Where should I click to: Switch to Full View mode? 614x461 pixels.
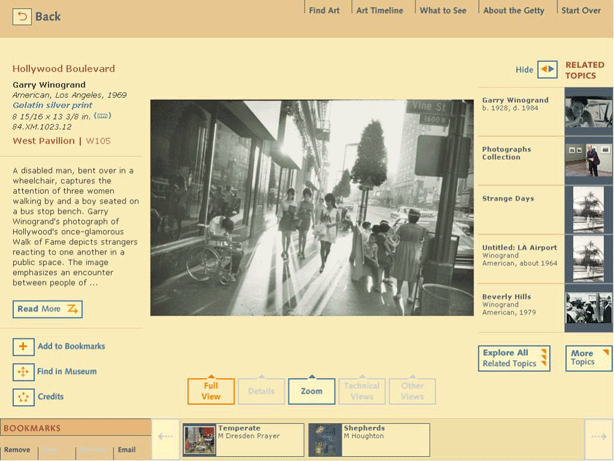pyautogui.click(x=211, y=391)
